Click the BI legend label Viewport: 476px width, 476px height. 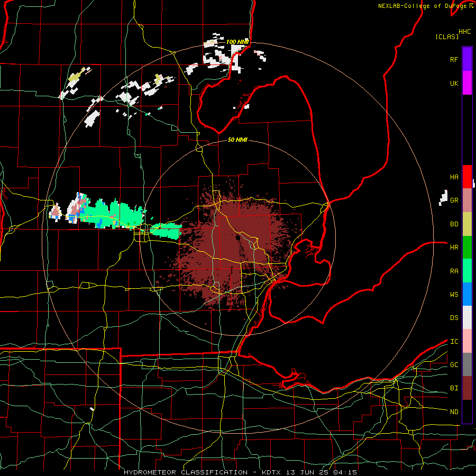point(454,388)
